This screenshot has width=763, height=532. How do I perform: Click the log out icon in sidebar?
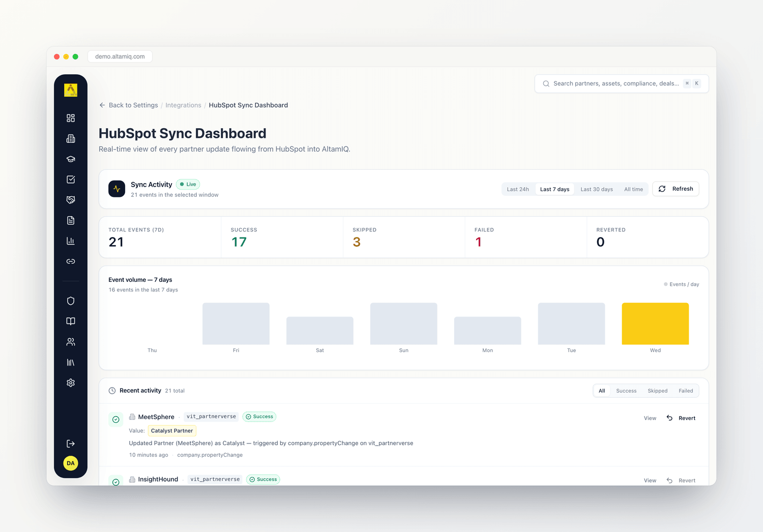point(71,444)
